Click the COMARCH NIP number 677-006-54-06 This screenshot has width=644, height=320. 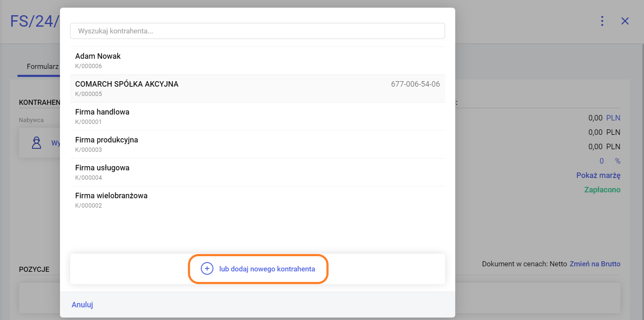(x=415, y=84)
